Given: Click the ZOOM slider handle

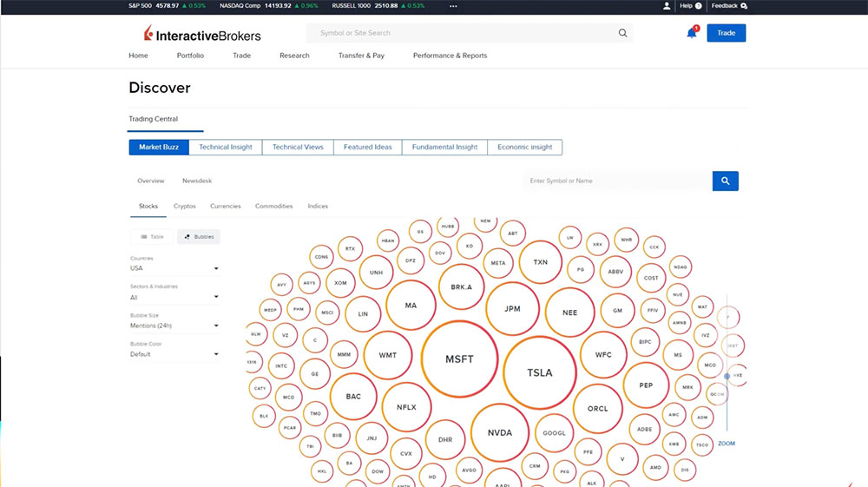Looking at the screenshot, I should click(x=727, y=377).
